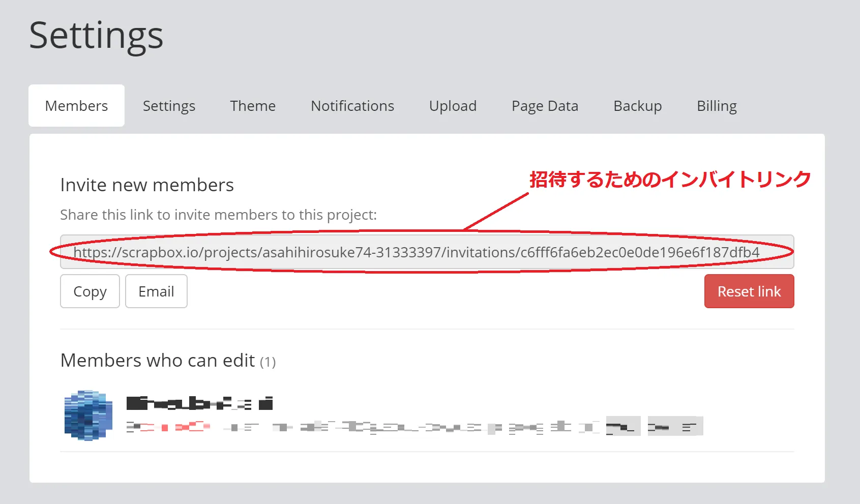Click the red Reset link button
This screenshot has height=504, width=860.
[x=749, y=291]
